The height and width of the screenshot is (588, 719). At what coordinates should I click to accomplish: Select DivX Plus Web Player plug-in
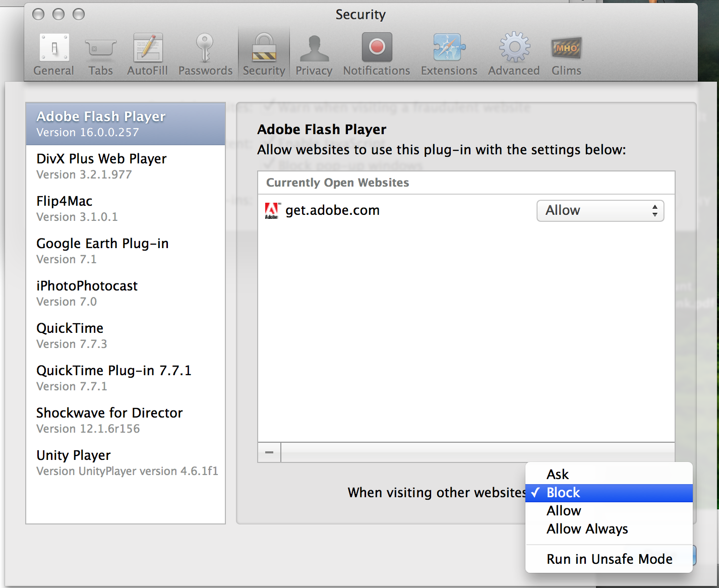(x=126, y=166)
